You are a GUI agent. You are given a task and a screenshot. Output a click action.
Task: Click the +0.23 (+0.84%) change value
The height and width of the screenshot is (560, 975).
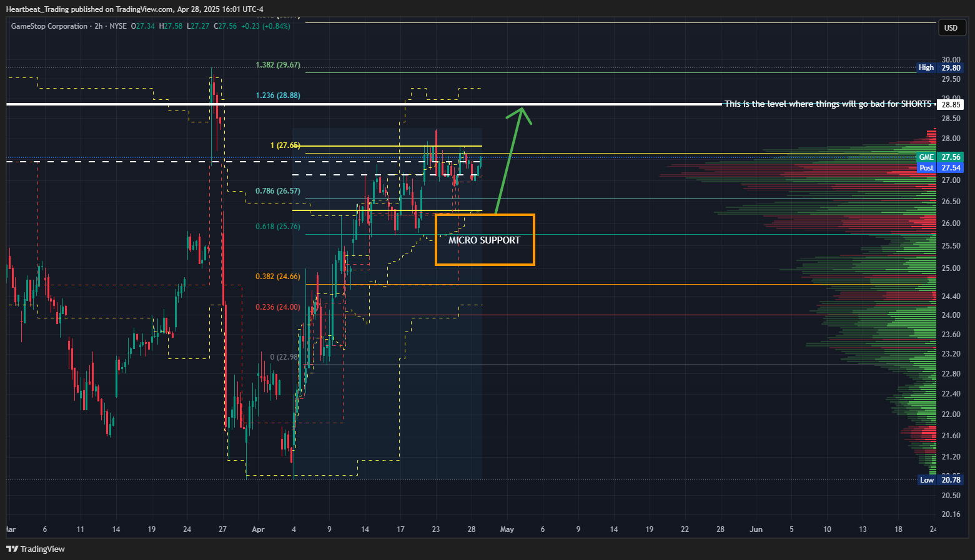265,26
